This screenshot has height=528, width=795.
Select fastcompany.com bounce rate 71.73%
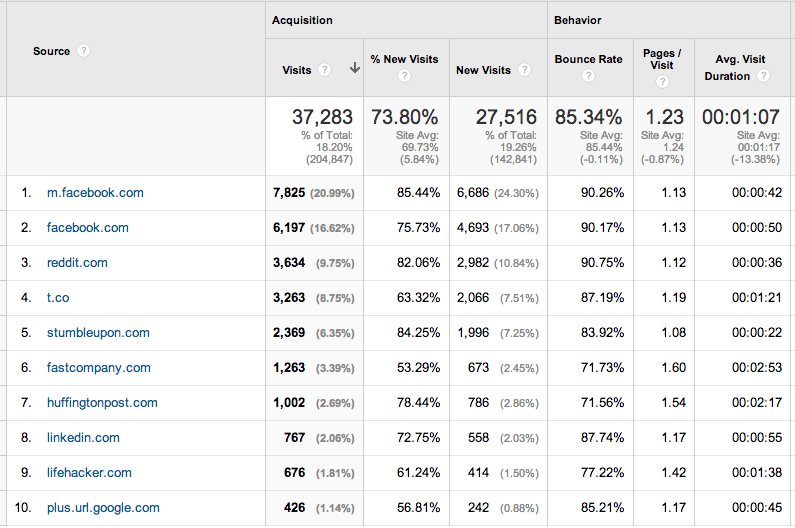(x=602, y=368)
